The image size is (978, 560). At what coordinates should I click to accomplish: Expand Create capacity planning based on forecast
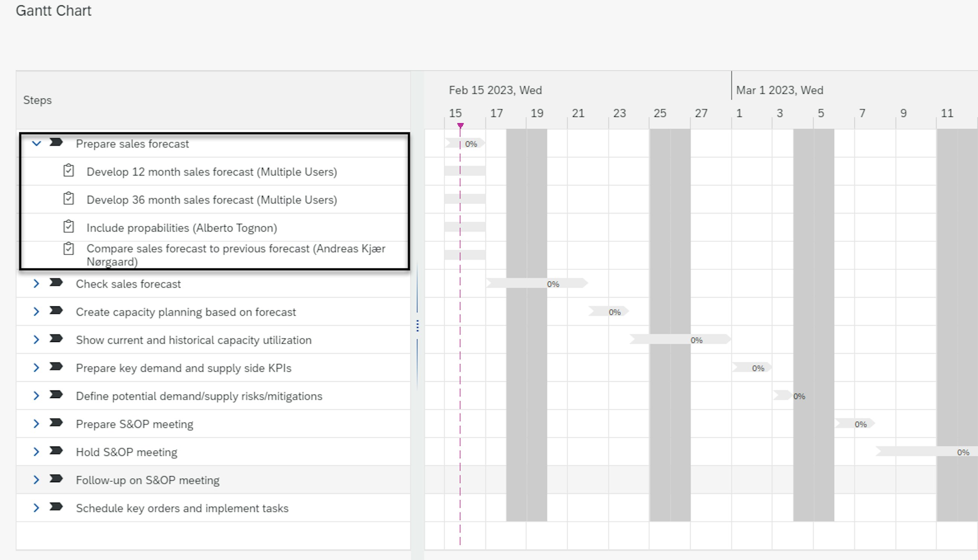pyautogui.click(x=36, y=312)
